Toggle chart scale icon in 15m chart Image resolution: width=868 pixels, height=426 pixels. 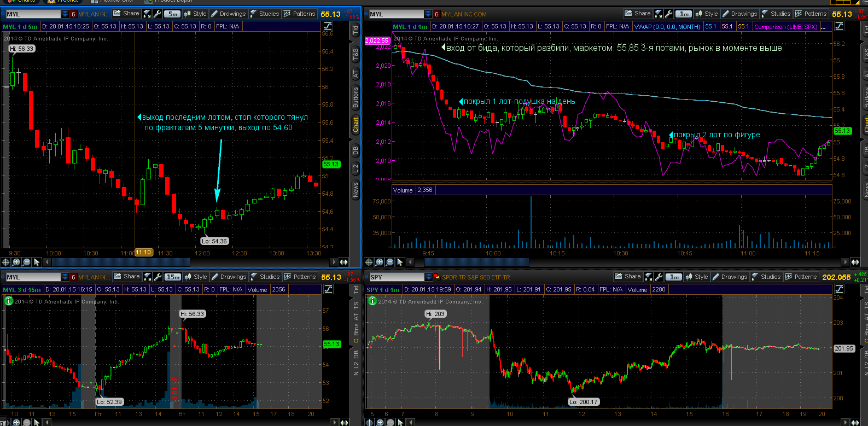click(x=328, y=289)
